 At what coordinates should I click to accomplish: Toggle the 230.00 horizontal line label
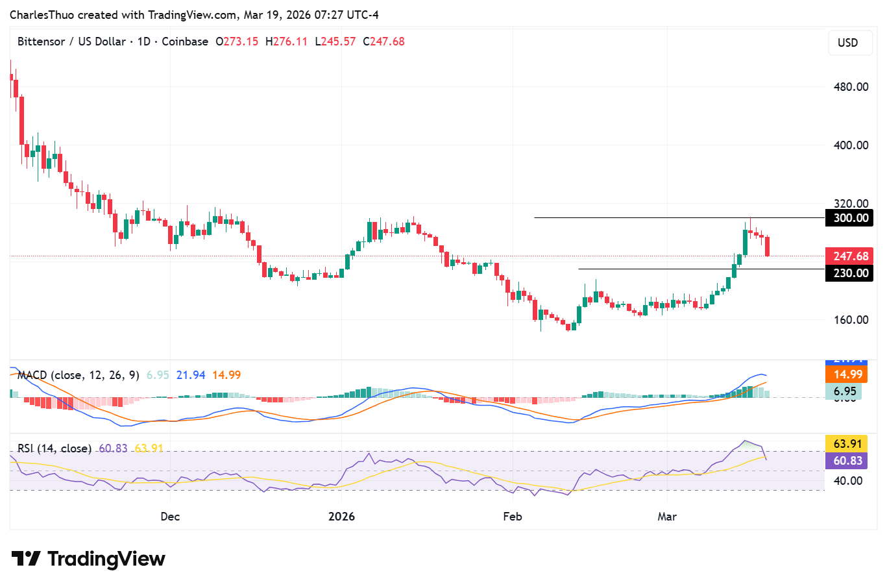(x=850, y=273)
